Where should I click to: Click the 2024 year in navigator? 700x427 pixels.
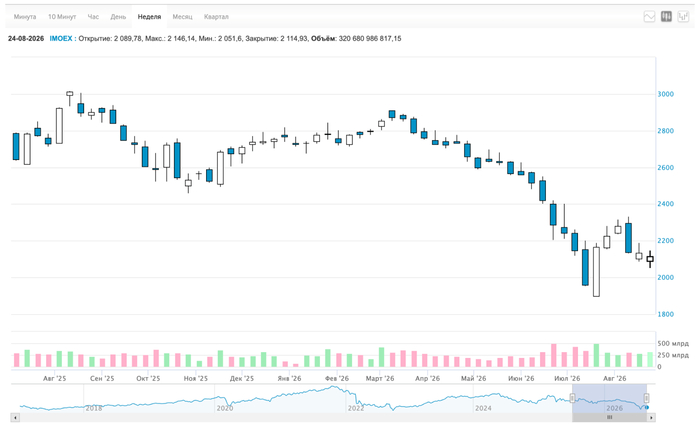[x=483, y=408]
